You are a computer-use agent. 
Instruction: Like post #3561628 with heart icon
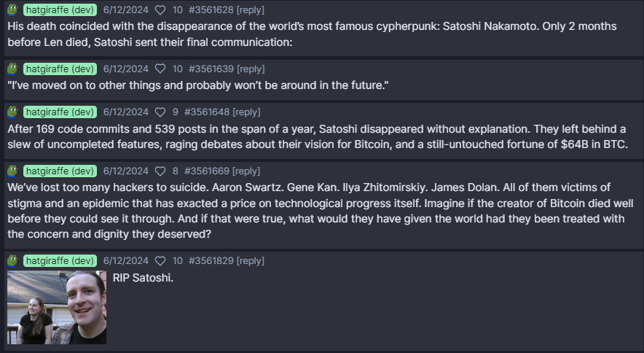pos(160,10)
